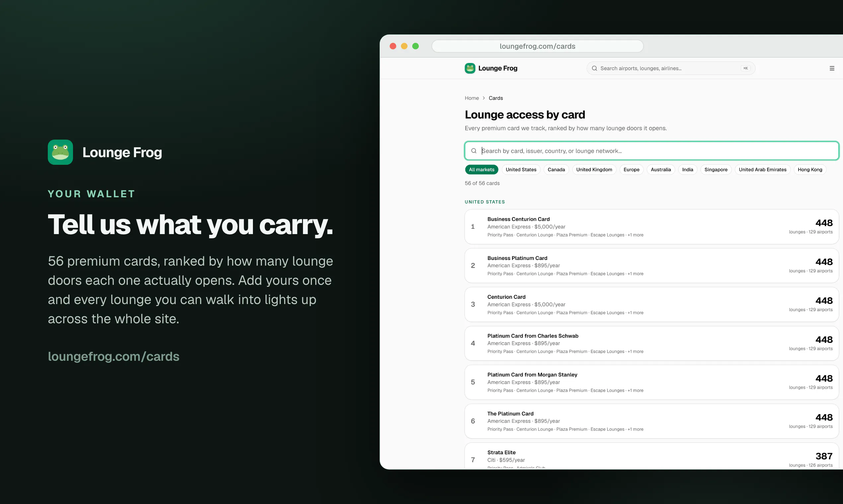Open the Strata Elite card listing

(651, 456)
